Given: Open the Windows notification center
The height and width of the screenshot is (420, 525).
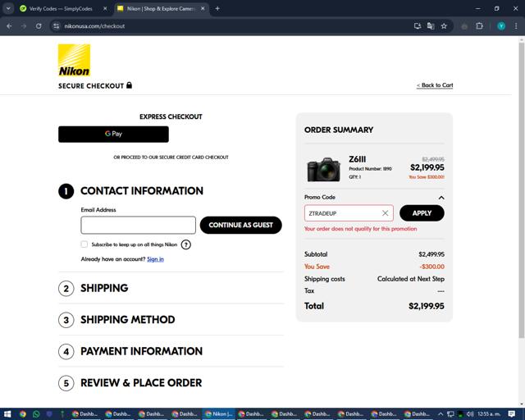Looking at the screenshot, I should click(512, 414).
